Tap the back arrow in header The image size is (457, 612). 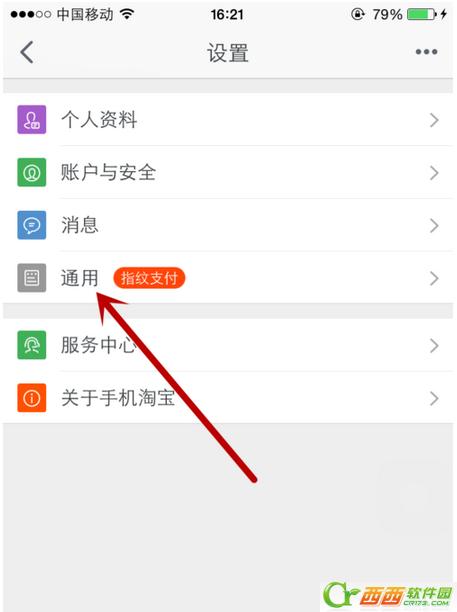[27, 52]
